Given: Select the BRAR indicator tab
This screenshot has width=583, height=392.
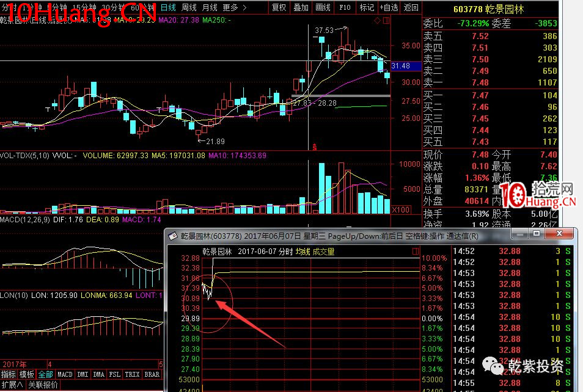Looking at the screenshot, I should tap(152, 374).
